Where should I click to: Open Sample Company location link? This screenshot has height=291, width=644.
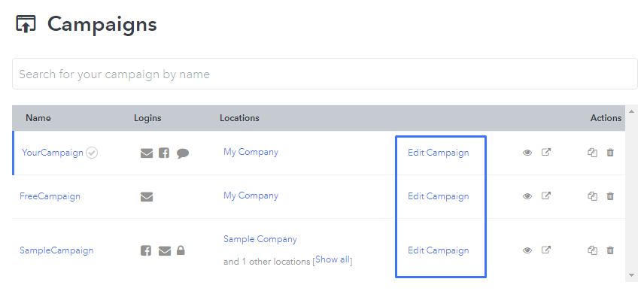point(260,239)
